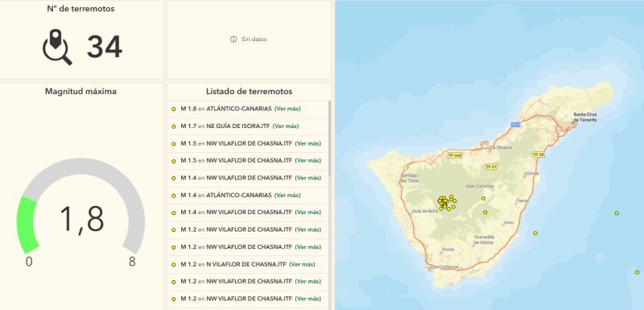Click the earthquake count number 34
Screen dimensions: 644x310
(x=105, y=47)
